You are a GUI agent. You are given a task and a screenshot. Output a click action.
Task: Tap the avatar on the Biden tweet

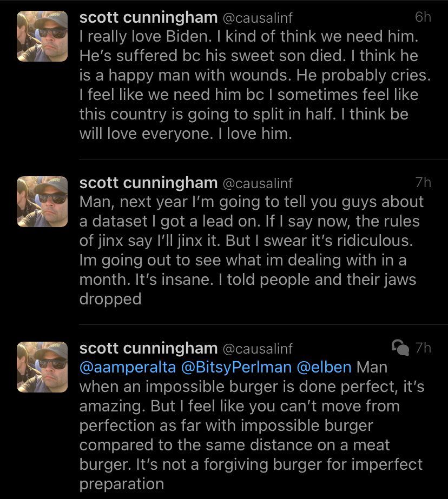click(42, 36)
